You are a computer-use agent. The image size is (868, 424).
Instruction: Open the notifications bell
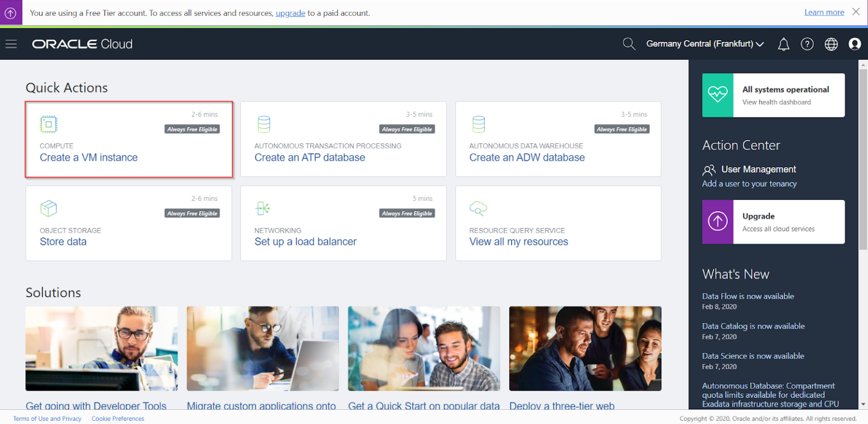(x=783, y=44)
